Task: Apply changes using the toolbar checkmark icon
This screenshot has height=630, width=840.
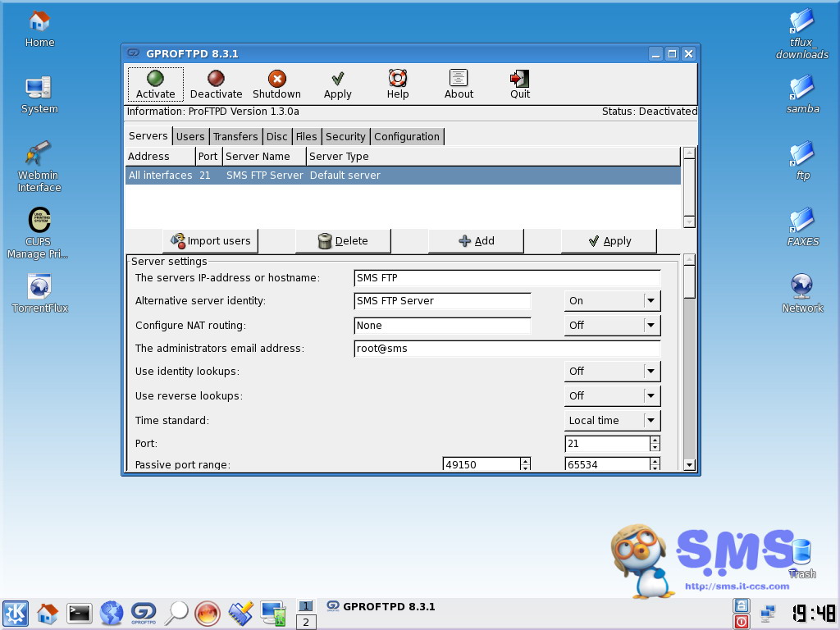Action: tap(337, 83)
